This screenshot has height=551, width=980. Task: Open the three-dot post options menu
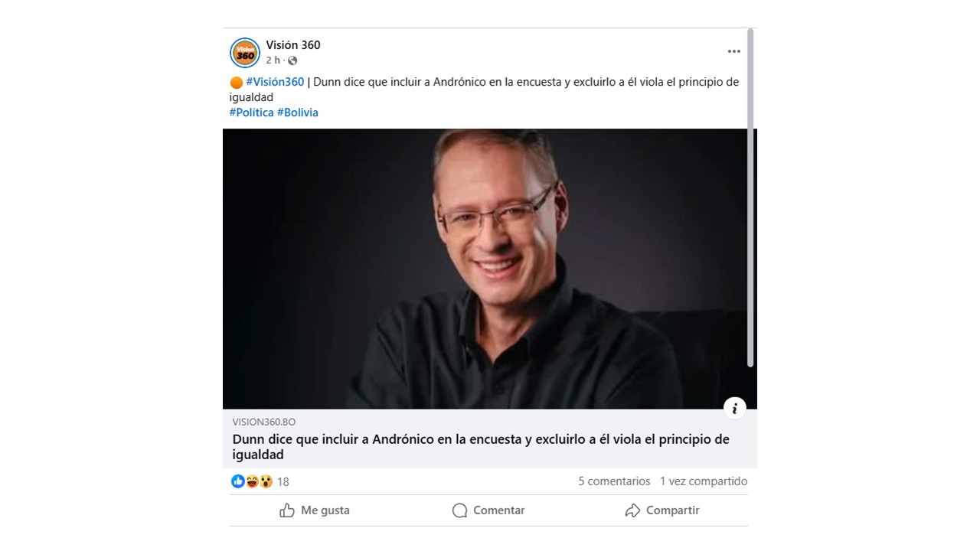point(733,51)
